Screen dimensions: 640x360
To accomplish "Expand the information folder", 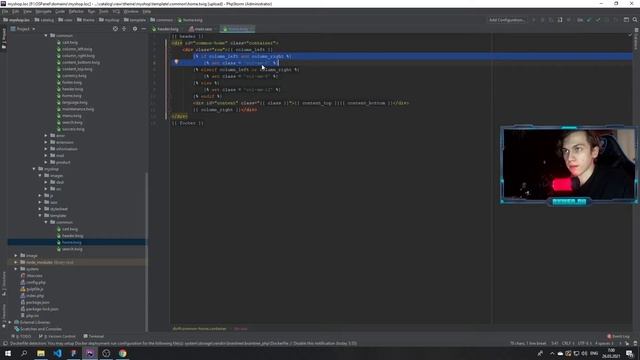I will pos(46,149).
